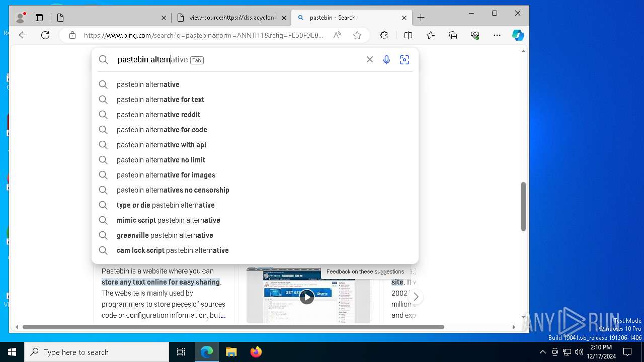Screen dimensions: 644x362
Task: Switch to the pastebin - Search tab
Action: (352, 18)
